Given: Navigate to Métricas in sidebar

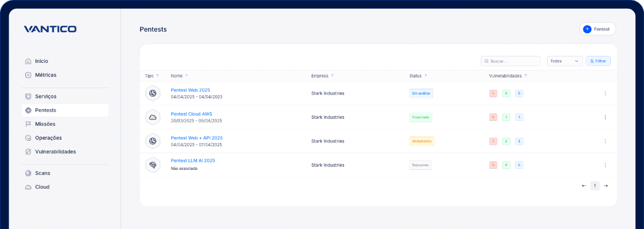Looking at the screenshot, I should coord(46,75).
